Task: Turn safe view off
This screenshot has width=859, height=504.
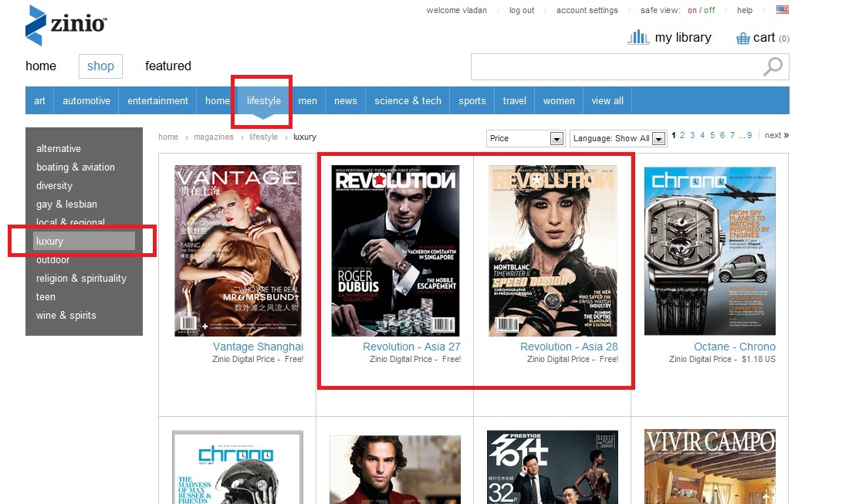Action: click(x=709, y=11)
